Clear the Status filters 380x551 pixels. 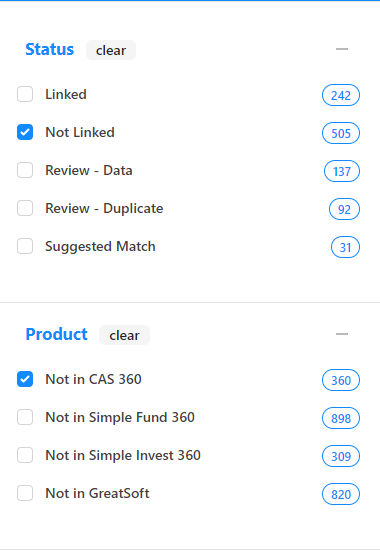coord(111,50)
